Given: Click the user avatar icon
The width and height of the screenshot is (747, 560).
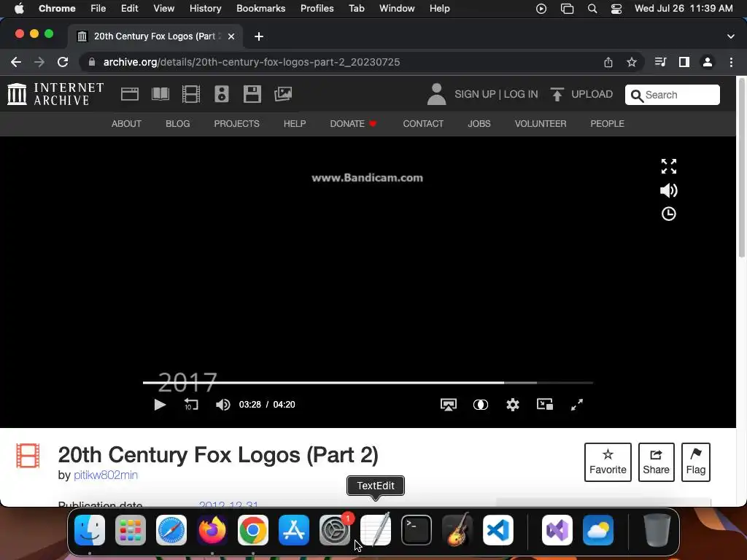Looking at the screenshot, I should [436, 94].
